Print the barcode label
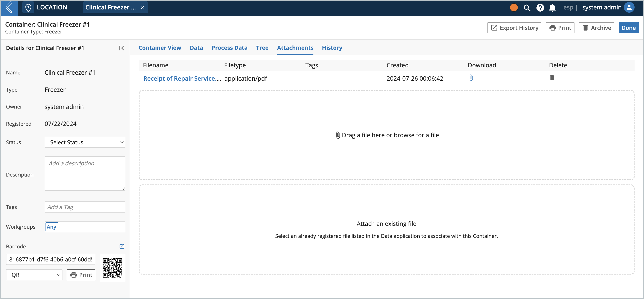The height and width of the screenshot is (299, 644). (81, 275)
